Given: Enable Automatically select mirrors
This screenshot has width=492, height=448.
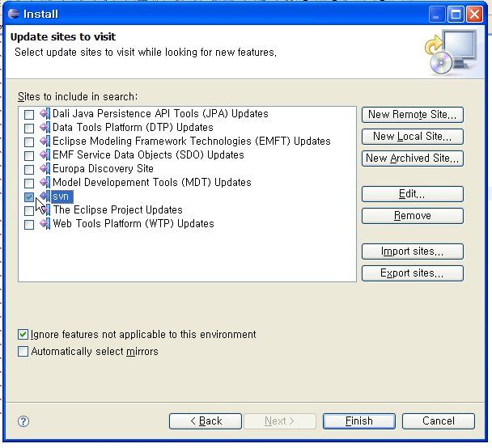Looking at the screenshot, I should tap(23, 352).
